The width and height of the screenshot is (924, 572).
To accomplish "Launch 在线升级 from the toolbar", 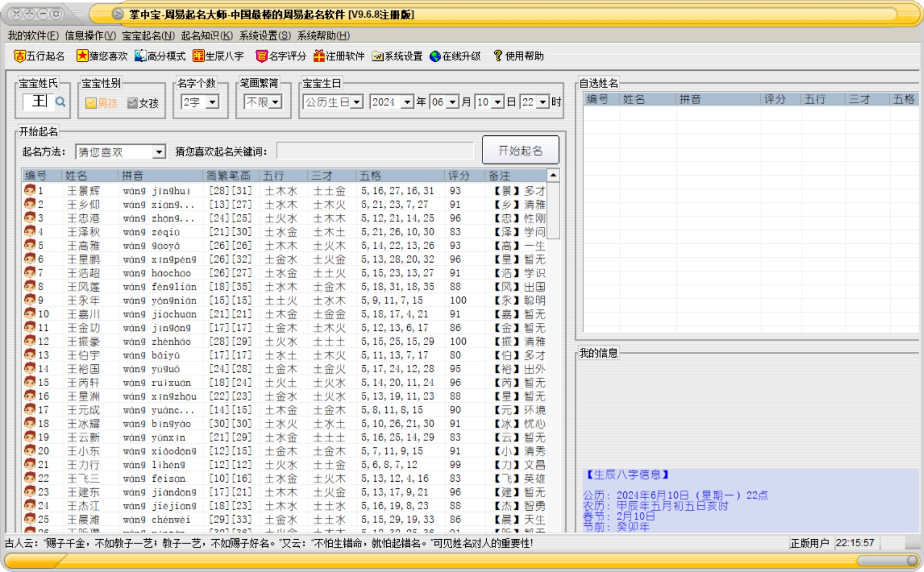I will point(455,56).
